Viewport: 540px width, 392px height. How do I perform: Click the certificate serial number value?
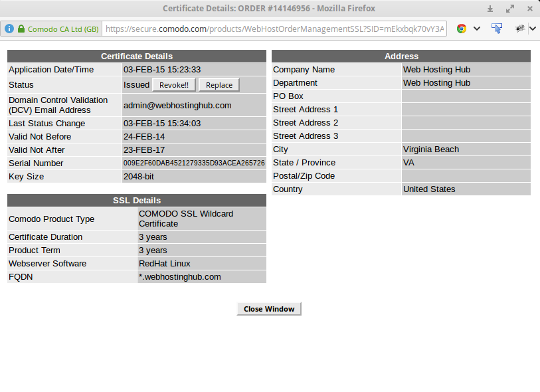pos(194,163)
